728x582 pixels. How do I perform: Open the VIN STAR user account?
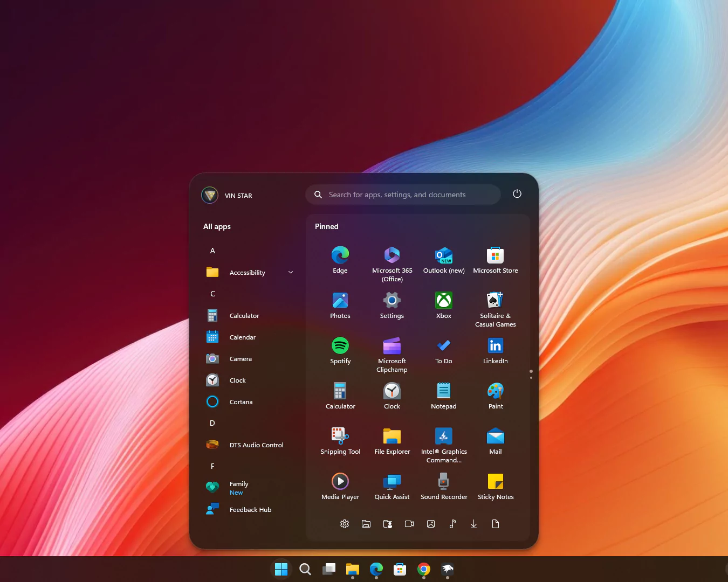pos(226,195)
